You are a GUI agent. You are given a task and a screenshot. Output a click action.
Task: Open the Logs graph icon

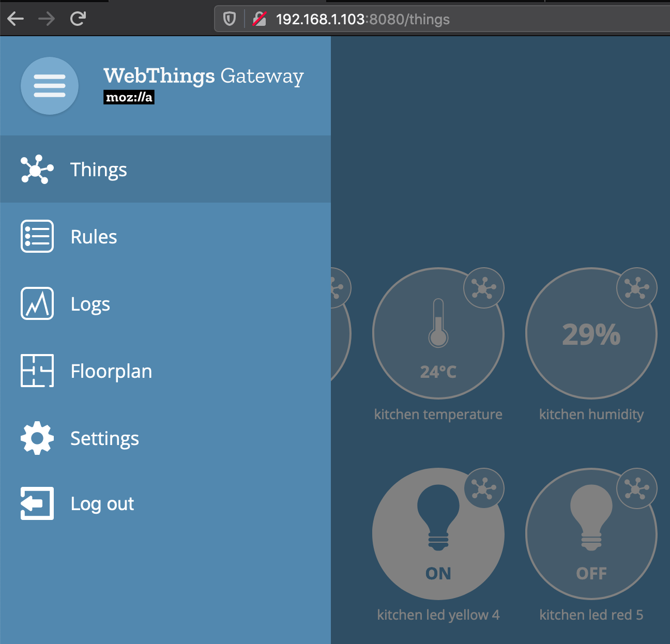[x=36, y=304]
